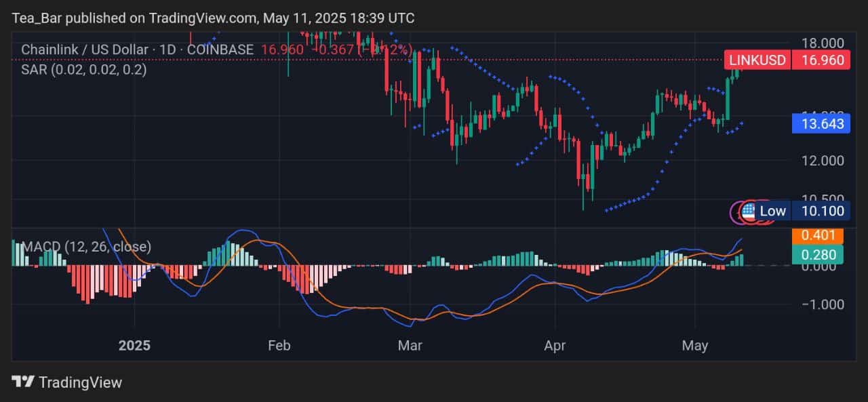Image resolution: width=868 pixels, height=402 pixels.
Task: Click the Feb label on time axis
Action: 279,346
